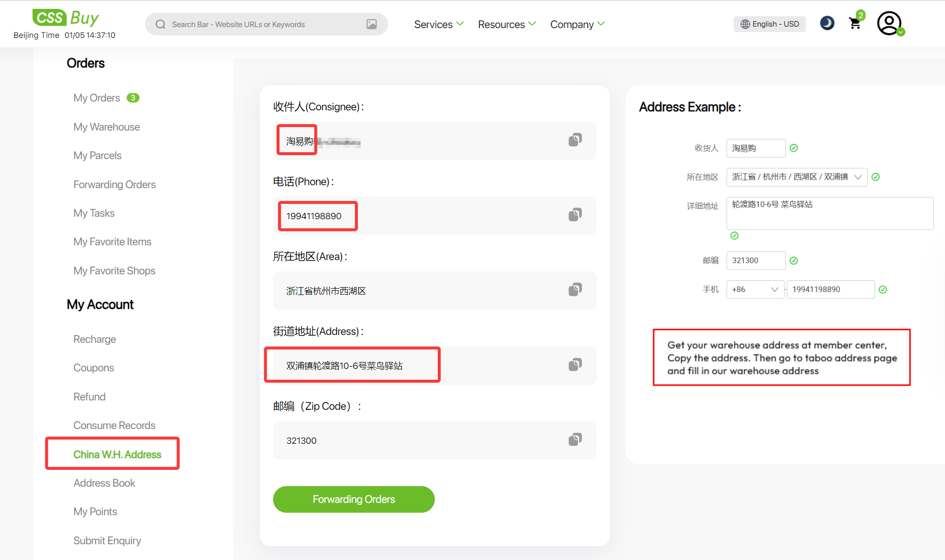Copy the street address field

coord(575,365)
